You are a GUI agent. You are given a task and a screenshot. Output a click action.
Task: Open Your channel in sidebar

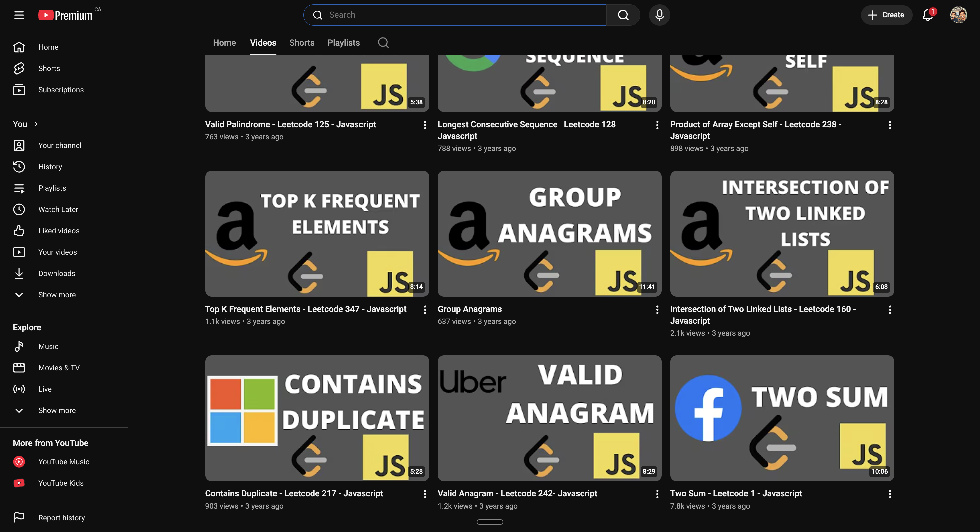coord(64,145)
